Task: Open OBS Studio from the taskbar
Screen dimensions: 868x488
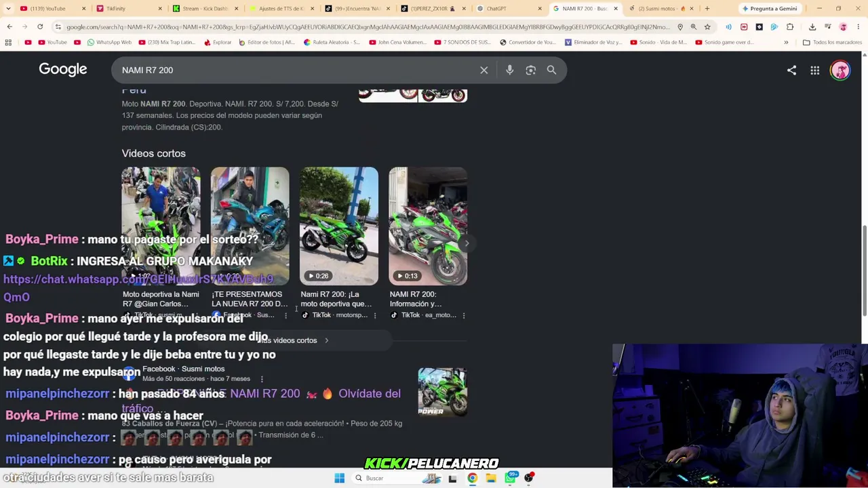Action: tap(529, 478)
